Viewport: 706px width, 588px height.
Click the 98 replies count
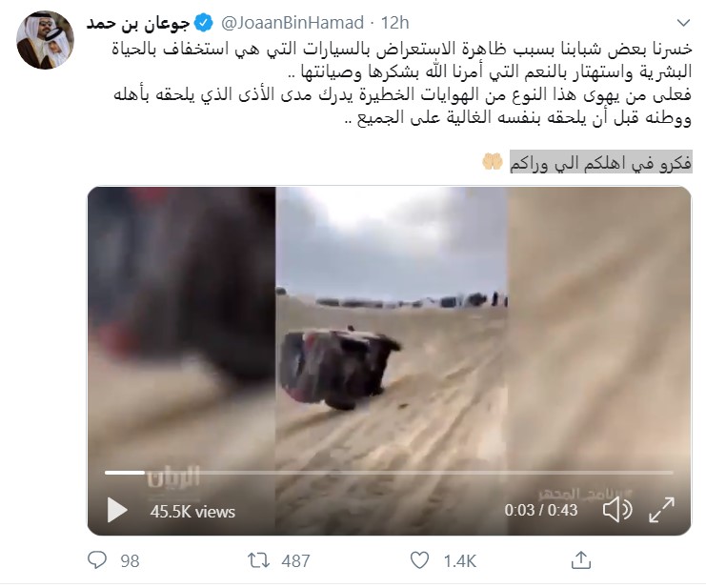(x=130, y=561)
